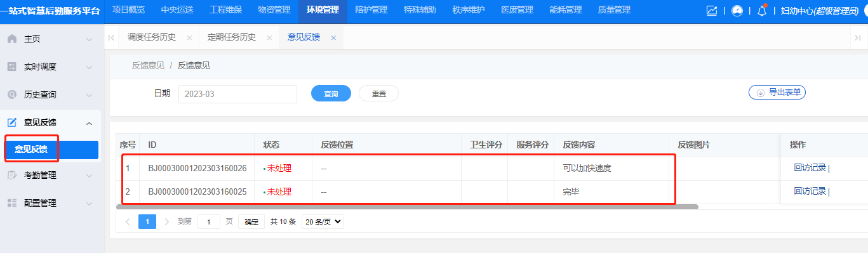Click the 考勤管理 sidebar icon
Screen dimensions: 868x253
coord(12,175)
